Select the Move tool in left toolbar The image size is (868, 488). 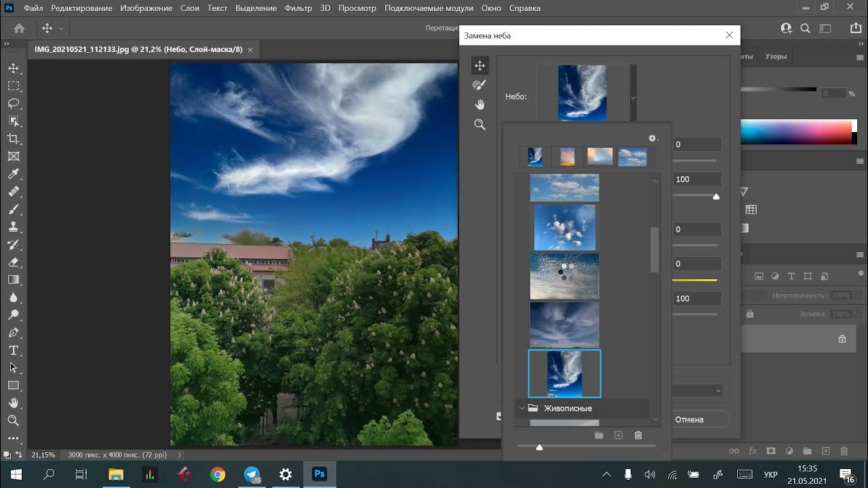[13, 68]
